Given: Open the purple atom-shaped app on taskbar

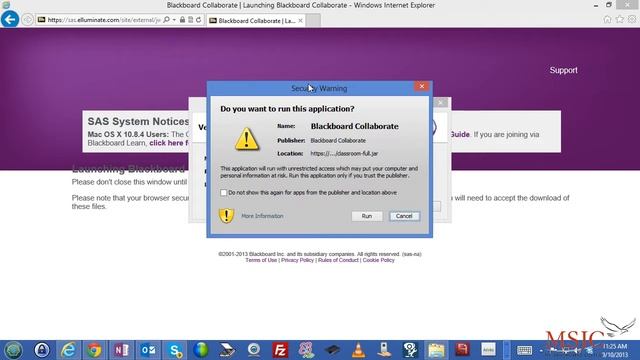Looking at the screenshot, I should click(x=306, y=350).
